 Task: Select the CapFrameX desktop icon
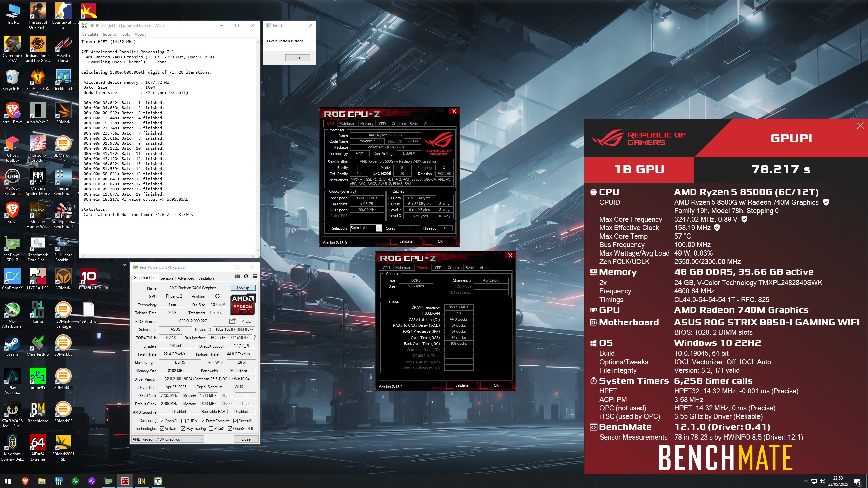[13, 280]
